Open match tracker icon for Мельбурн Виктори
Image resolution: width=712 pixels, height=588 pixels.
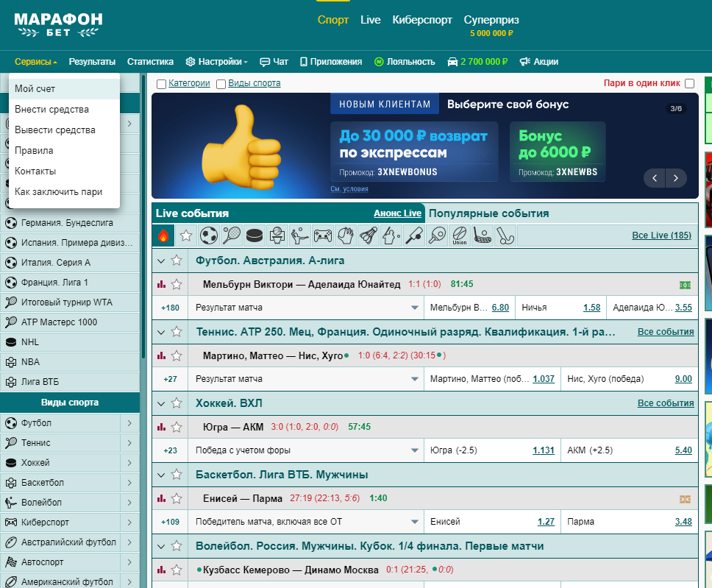(685, 285)
